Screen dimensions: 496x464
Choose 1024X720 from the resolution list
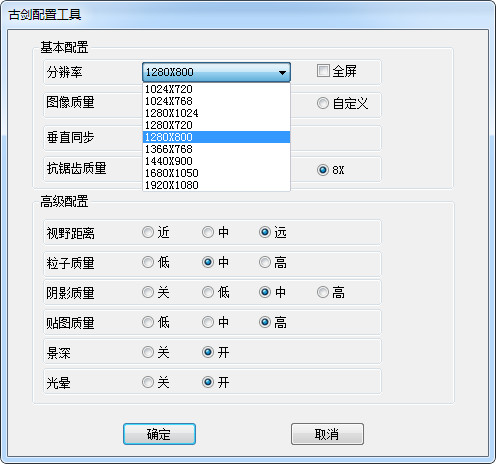[216, 89]
